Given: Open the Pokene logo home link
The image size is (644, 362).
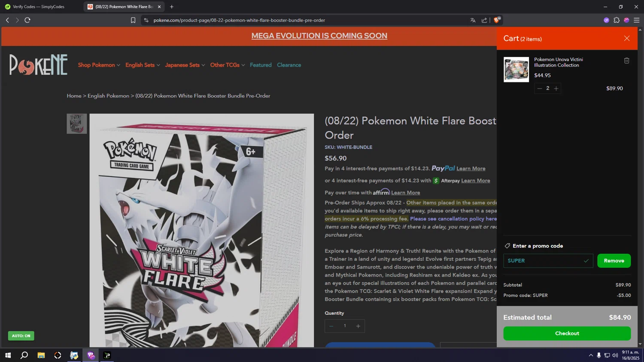Looking at the screenshot, I should 39,65.
